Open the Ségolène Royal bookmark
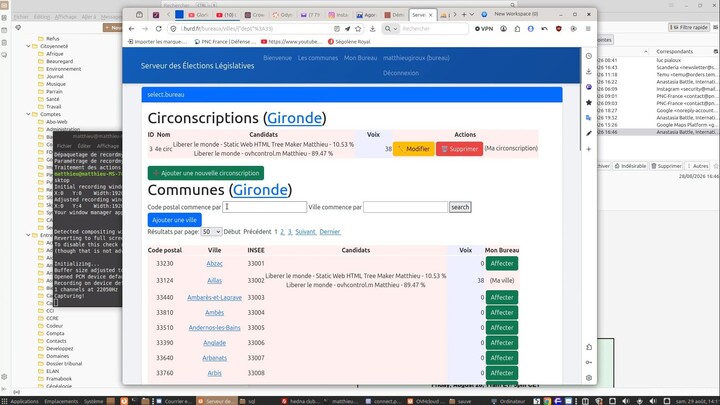720x405 pixels. coord(349,41)
